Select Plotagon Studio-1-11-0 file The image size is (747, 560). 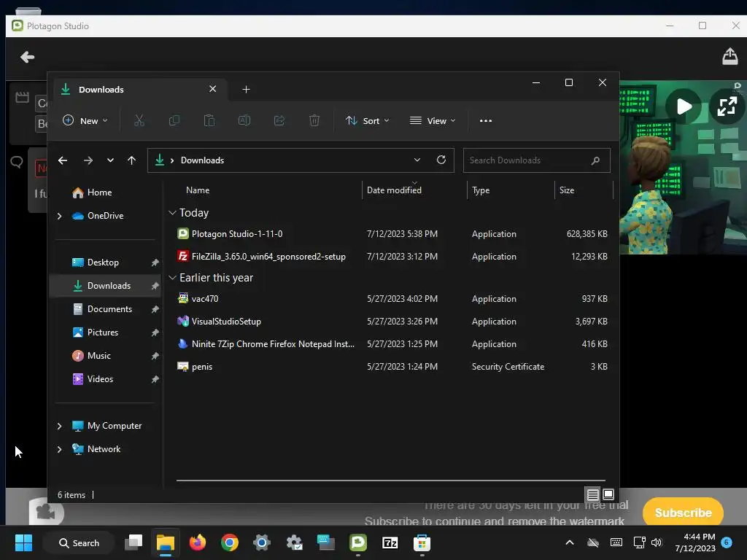coord(392,234)
